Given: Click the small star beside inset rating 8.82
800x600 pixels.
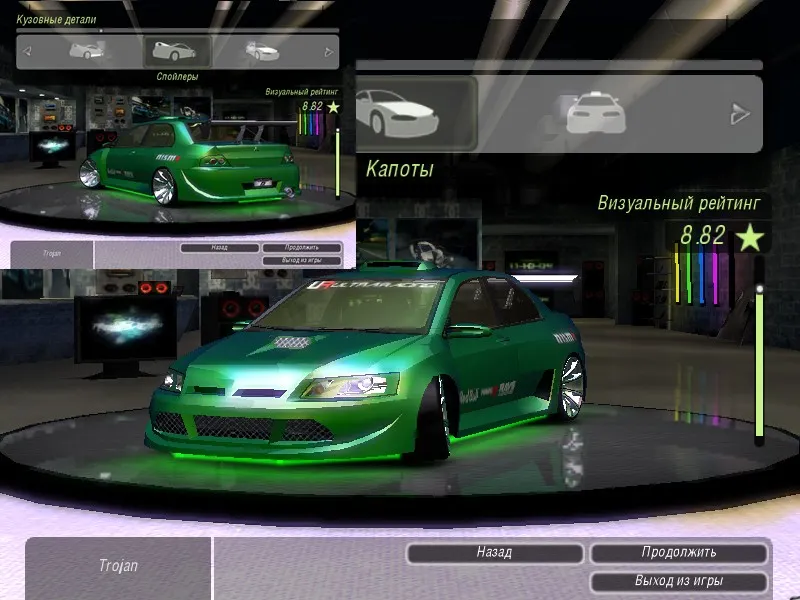Looking at the screenshot, I should (x=333, y=107).
